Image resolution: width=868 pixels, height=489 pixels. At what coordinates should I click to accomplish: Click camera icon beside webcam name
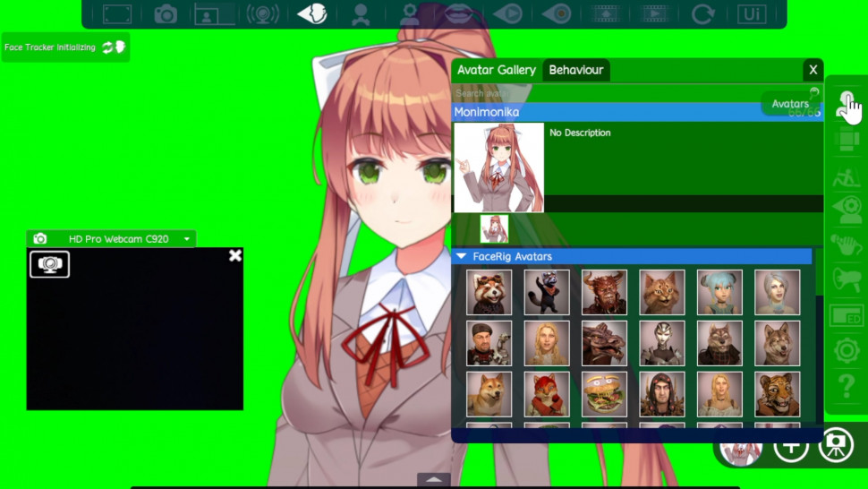40,239
